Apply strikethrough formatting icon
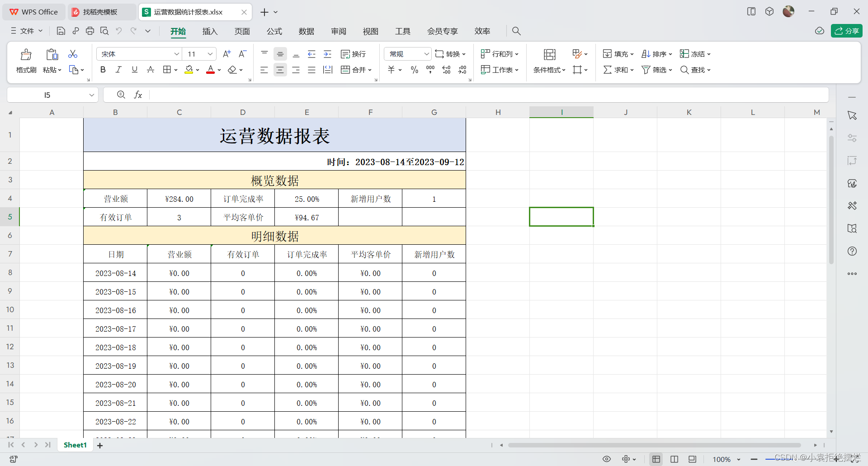The image size is (868, 466). click(x=151, y=70)
